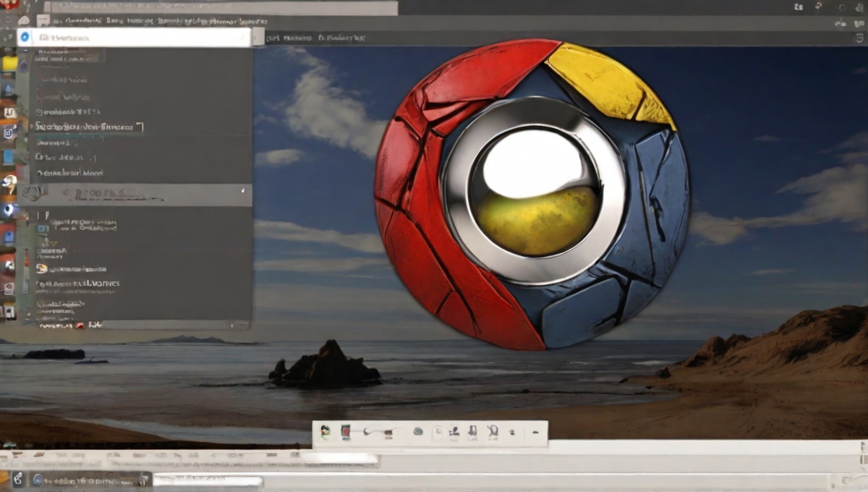Viewport: 868px width, 492px height.
Task: Choose the brush icon in the floating toolbar
Action: click(x=378, y=433)
